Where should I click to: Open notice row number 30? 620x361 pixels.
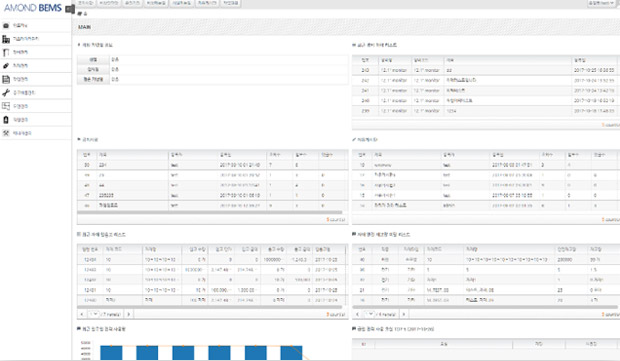click(x=212, y=165)
